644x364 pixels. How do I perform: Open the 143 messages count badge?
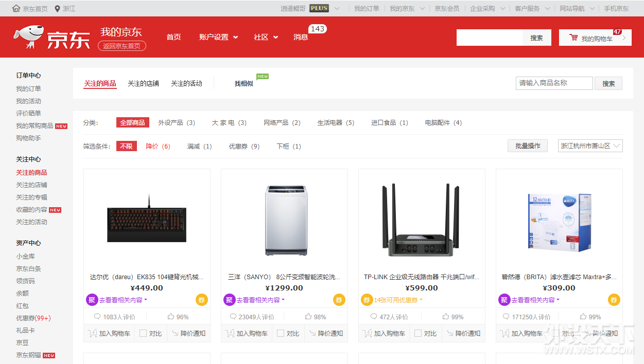pos(318,29)
